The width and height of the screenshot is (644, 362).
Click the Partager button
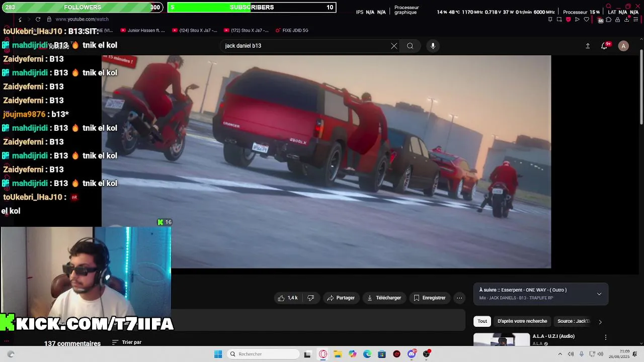[341, 298]
